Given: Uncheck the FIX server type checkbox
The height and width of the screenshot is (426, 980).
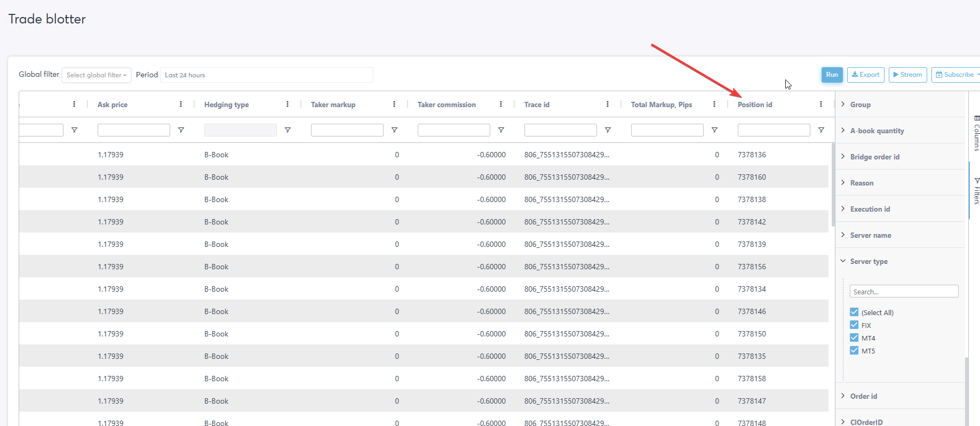Looking at the screenshot, I should (854, 325).
